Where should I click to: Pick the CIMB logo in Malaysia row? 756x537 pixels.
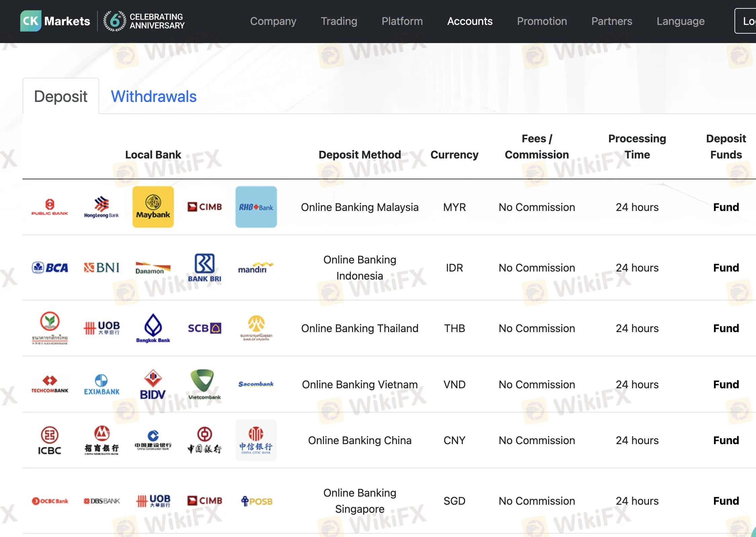204,207
